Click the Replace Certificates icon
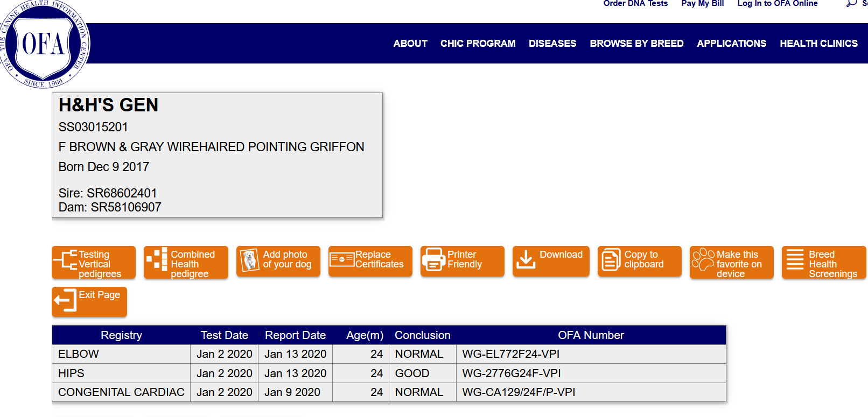This screenshot has width=868, height=417. click(341, 259)
